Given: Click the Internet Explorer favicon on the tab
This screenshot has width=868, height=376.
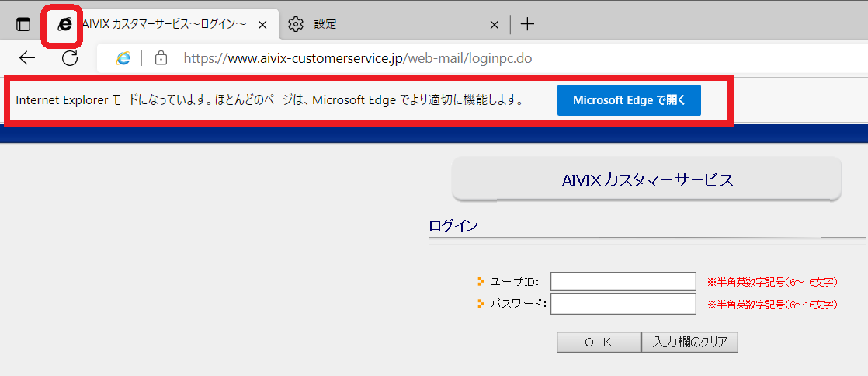Looking at the screenshot, I should tap(64, 24).
